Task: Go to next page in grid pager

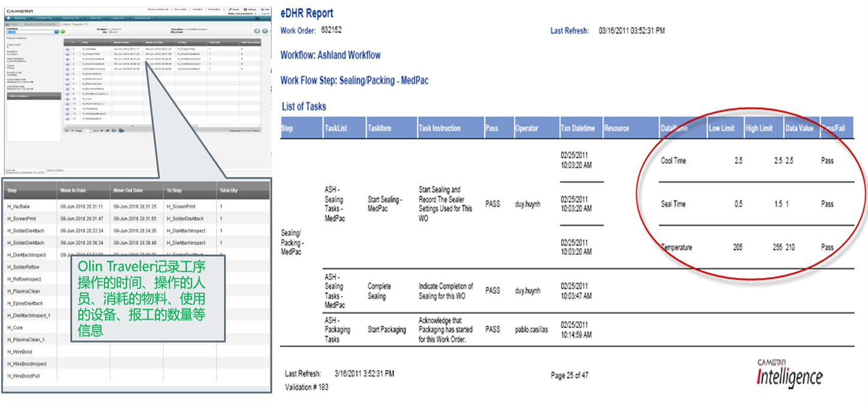Action: 102,130
